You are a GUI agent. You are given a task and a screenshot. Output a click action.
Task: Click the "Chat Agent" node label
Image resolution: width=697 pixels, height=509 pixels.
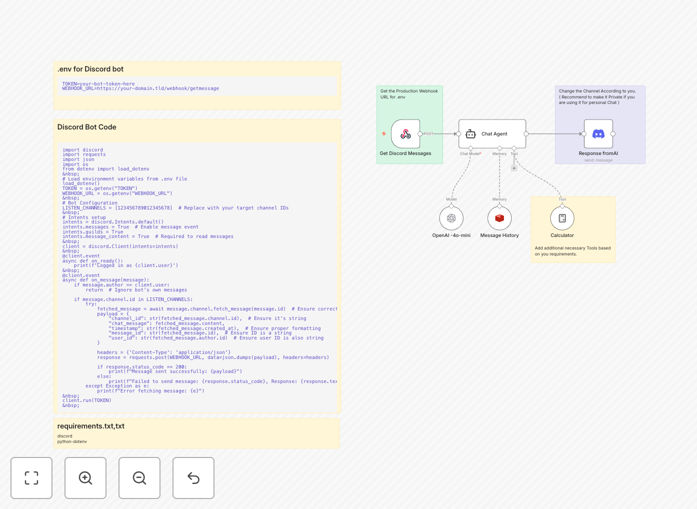494,134
